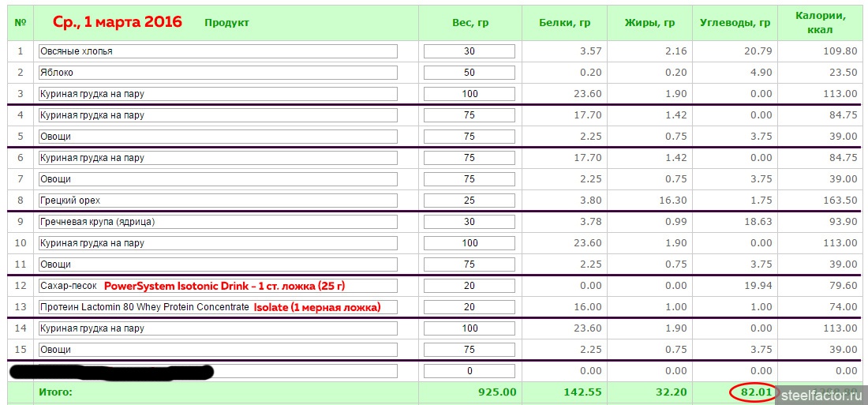Image resolution: width=868 pixels, height=405 pixels.
Task: Click the Яблоко product name field
Action: pos(218,73)
